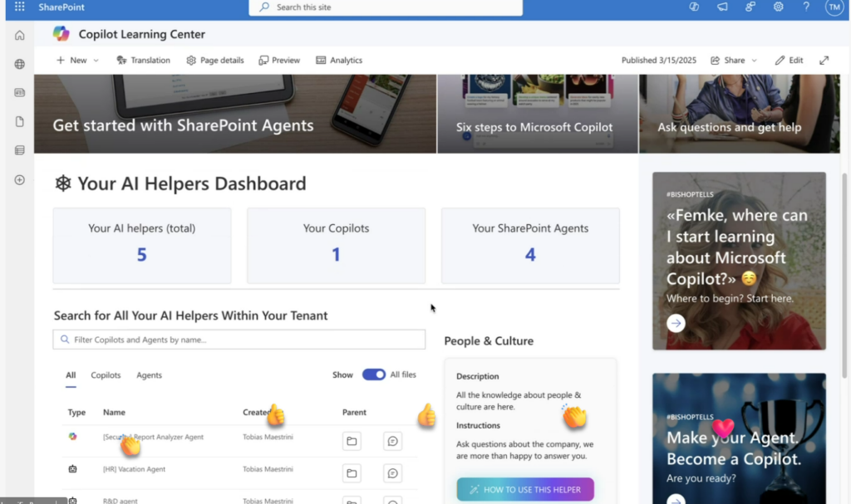Open the megaphone announcements icon
This screenshot has width=851, height=504.
pyautogui.click(x=722, y=7)
